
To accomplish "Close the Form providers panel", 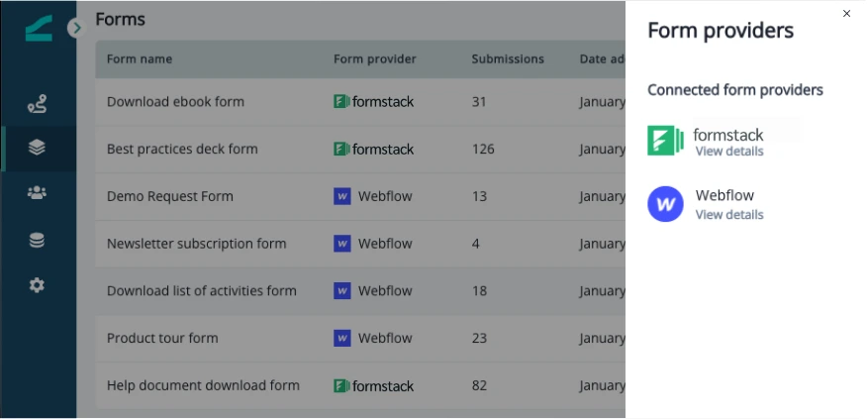I will [x=846, y=14].
